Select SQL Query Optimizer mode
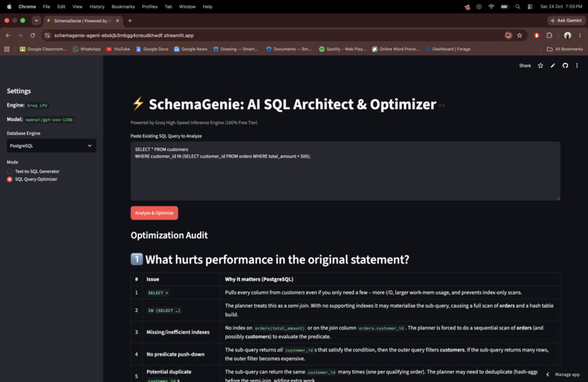This screenshot has height=382, width=588. click(32, 179)
